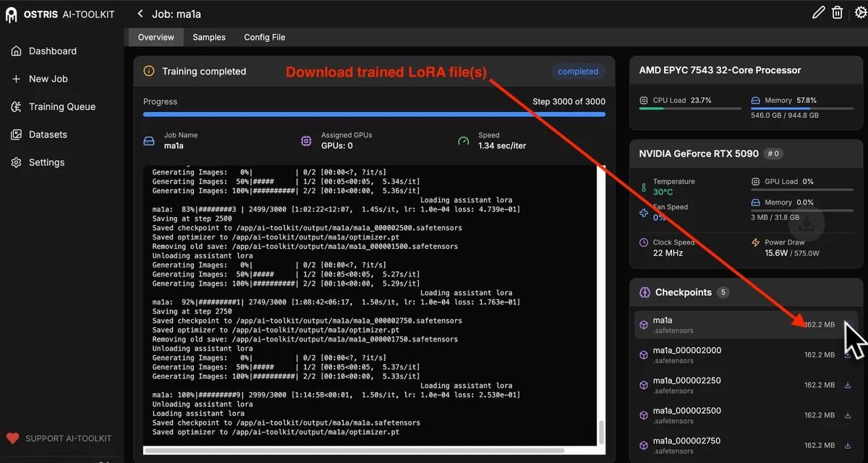Click the 1.34 sec/iter speed value

point(502,145)
